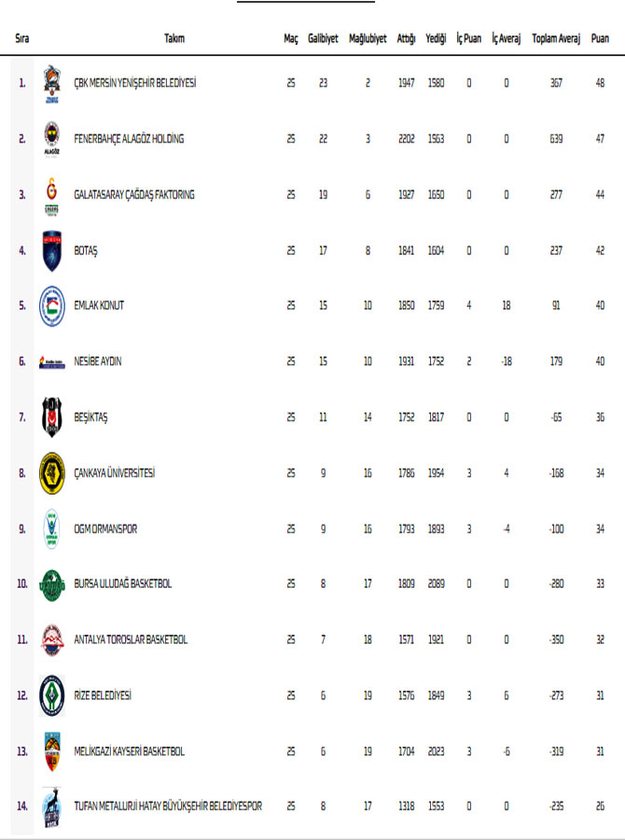Click the Bursa Uludağ Basketbol logo
Screen dimensions: 625x840
click(x=52, y=584)
